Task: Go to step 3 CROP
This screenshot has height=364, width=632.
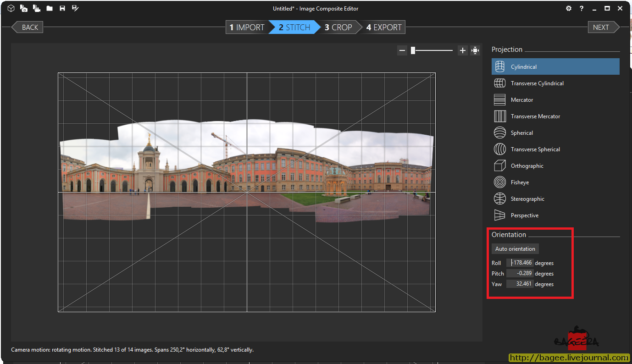Action: coord(338,28)
